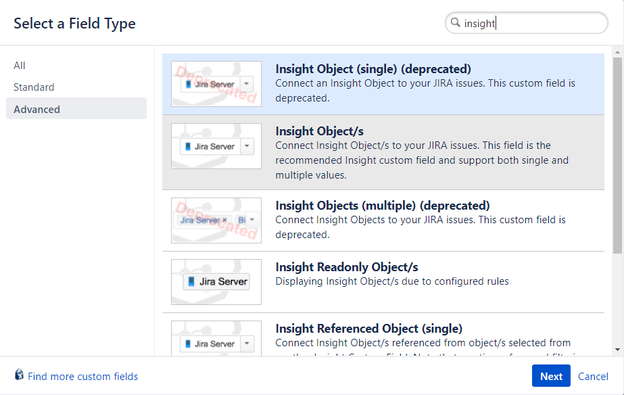The height and width of the screenshot is (395, 624).
Task: Select Insight Readonly Object/s field type
Action: [x=383, y=282]
